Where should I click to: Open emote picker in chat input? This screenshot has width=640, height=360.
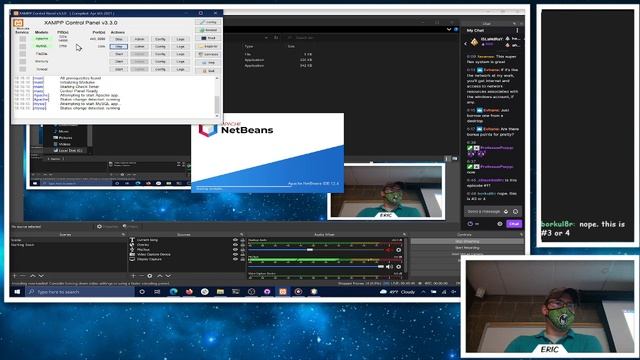[516, 211]
